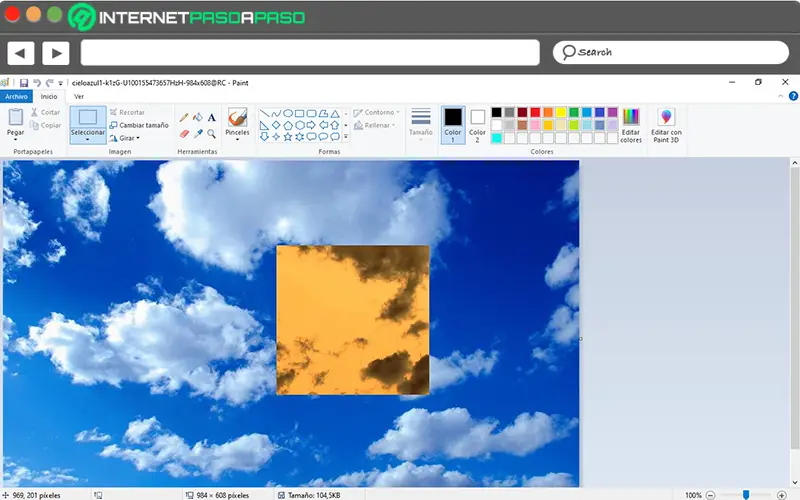
Task: Open the Archivo file menu
Action: coord(16,96)
